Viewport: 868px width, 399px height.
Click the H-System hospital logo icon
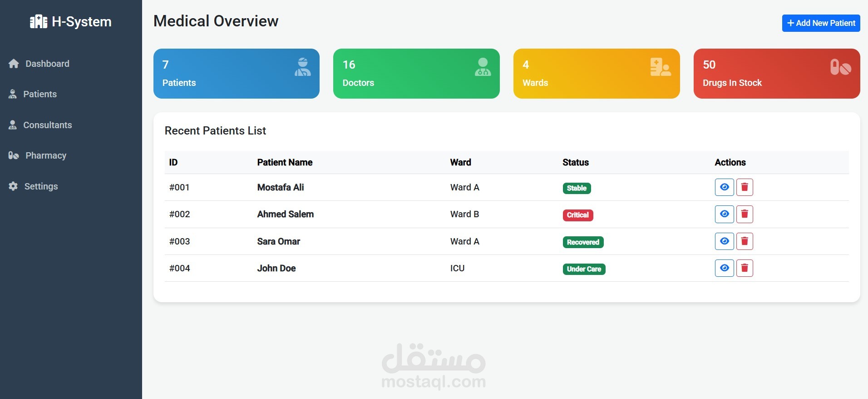click(x=39, y=21)
